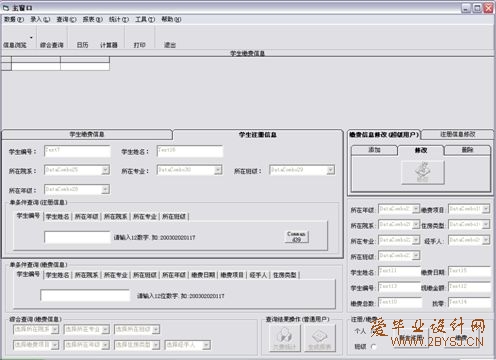Viewport: 496px width, 360px height.
Task: Click the Command button in registration query
Action: tap(296, 237)
